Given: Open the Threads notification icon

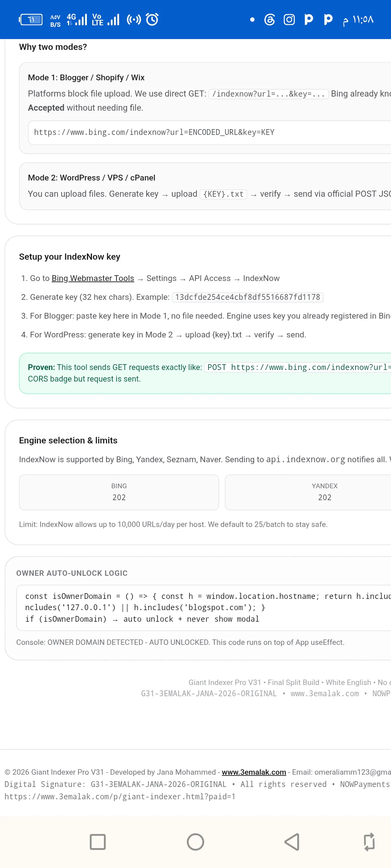Looking at the screenshot, I should point(270,20).
